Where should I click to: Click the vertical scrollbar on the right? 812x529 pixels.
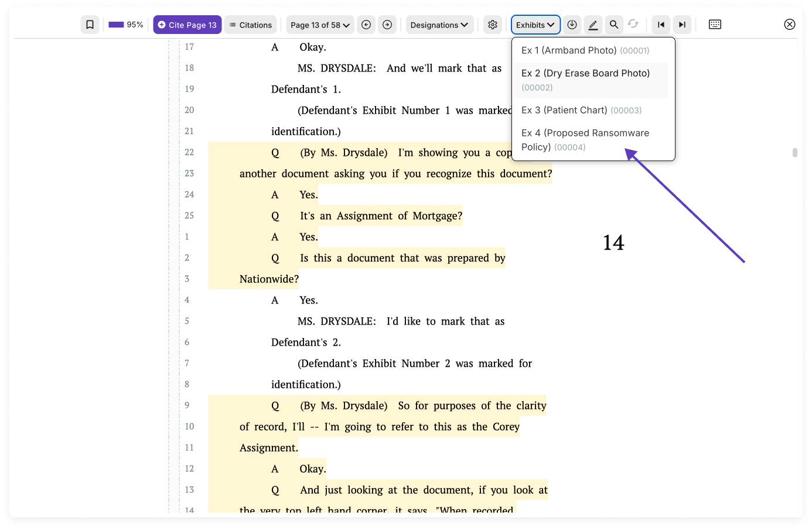tap(794, 152)
